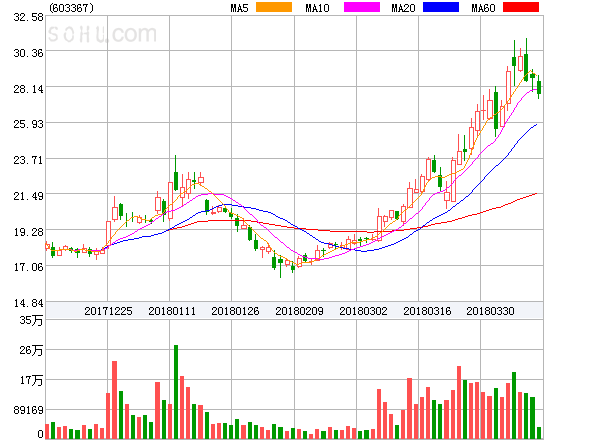
Task: Click the 32.58 price axis label
Action: coord(28,17)
